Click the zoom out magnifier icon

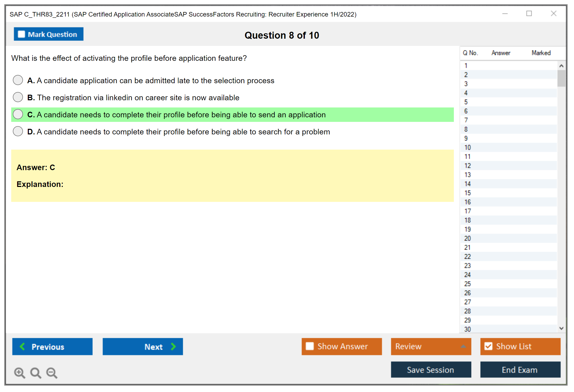click(52, 373)
